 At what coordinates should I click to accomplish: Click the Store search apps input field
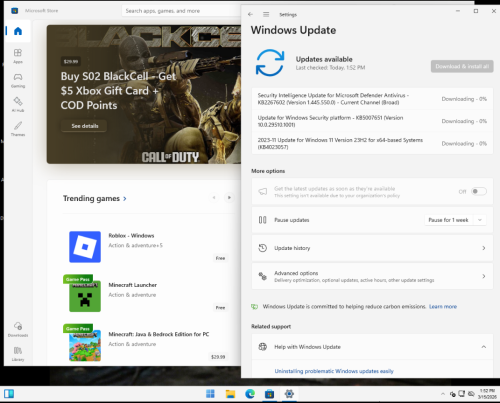pos(182,11)
